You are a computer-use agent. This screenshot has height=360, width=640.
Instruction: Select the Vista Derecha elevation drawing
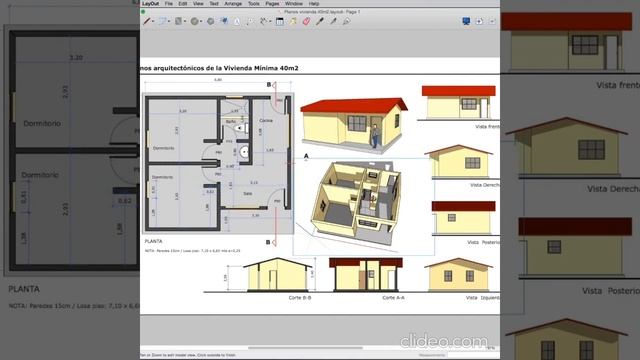click(459, 162)
